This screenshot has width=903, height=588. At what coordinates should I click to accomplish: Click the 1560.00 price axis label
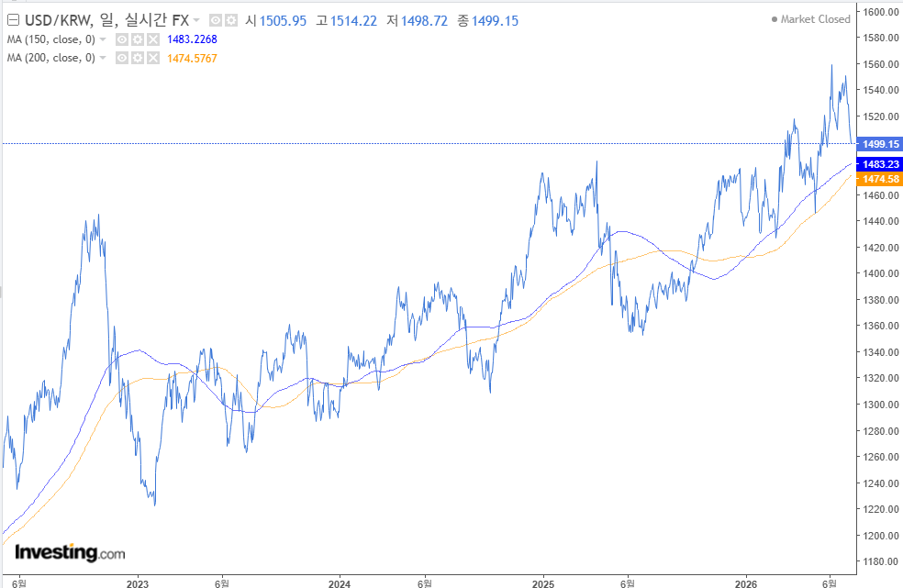pos(881,64)
